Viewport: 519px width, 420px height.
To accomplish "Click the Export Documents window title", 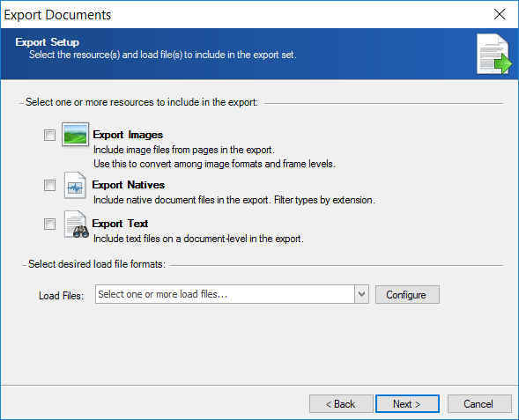I will [57, 15].
